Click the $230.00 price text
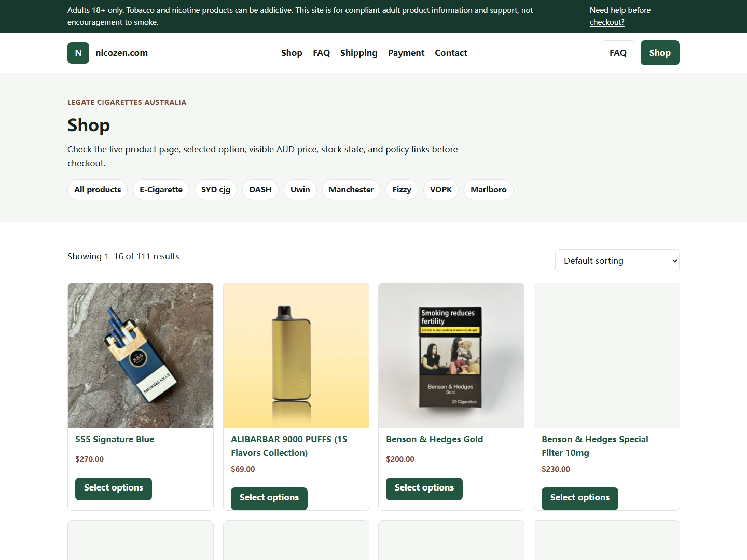This screenshot has width=747, height=560. click(556, 469)
